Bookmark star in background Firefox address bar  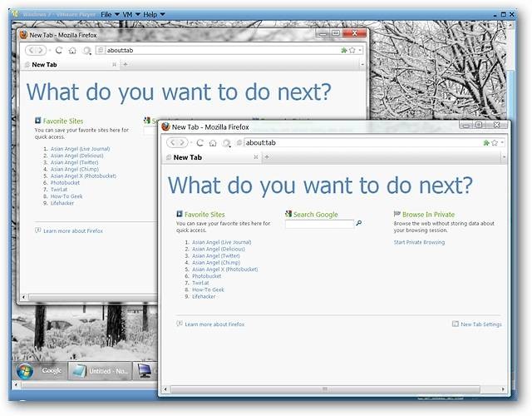pyautogui.click(x=352, y=50)
